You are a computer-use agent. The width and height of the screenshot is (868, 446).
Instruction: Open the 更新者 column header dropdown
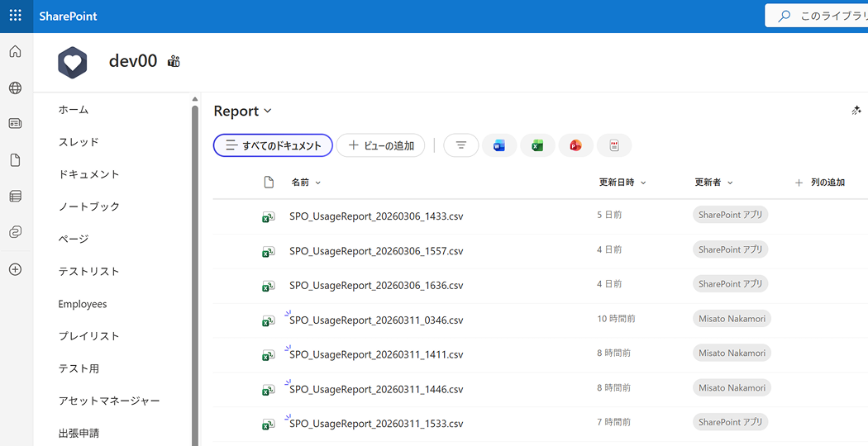coord(714,183)
